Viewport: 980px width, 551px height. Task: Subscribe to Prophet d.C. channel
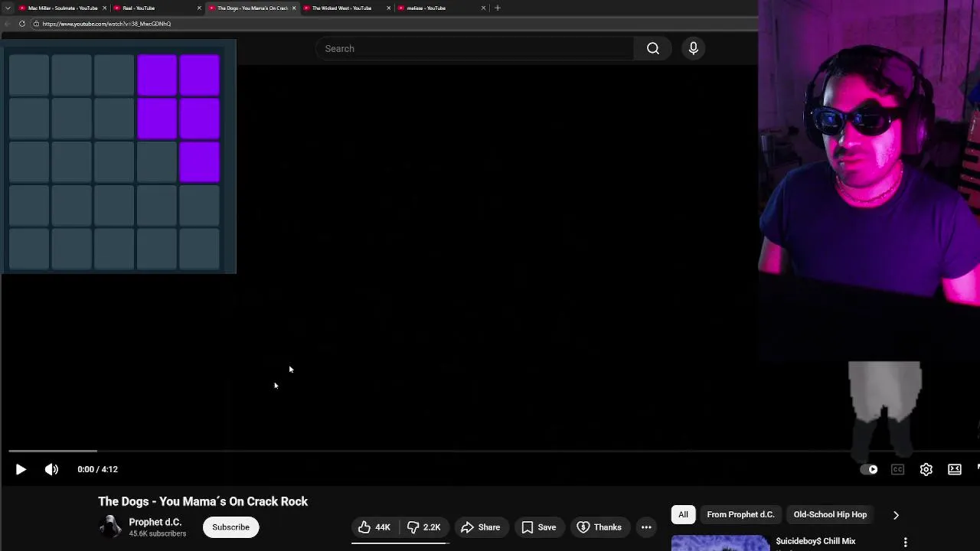(x=230, y=527)
